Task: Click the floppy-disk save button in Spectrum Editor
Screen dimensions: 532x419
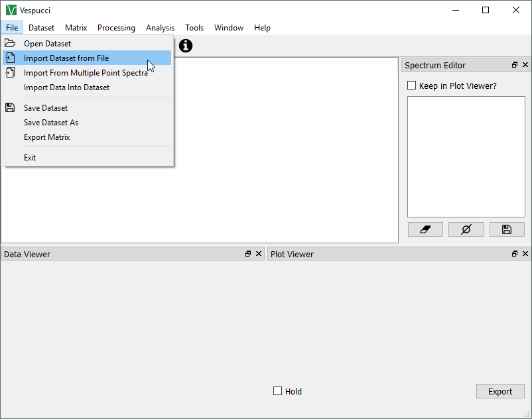Action: click(x=507, y=229)
